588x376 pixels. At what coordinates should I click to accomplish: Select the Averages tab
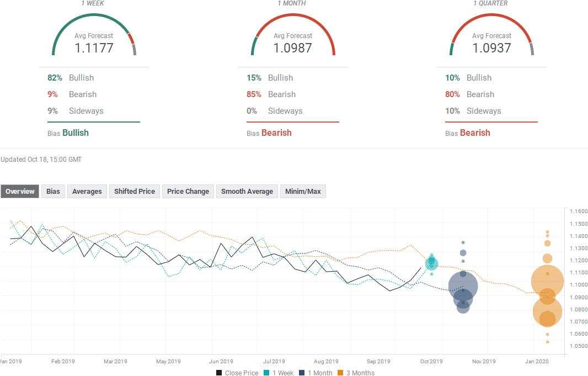click(x=87, y=192)
